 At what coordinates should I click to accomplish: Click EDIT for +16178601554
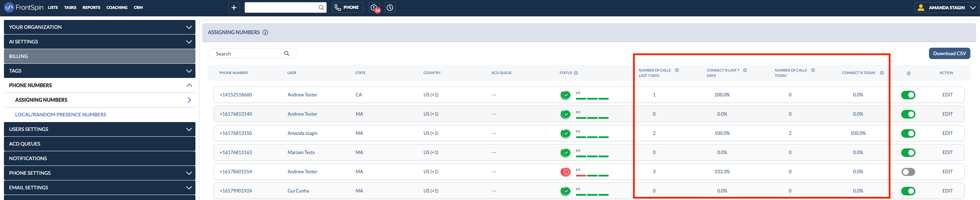[947, 172]
